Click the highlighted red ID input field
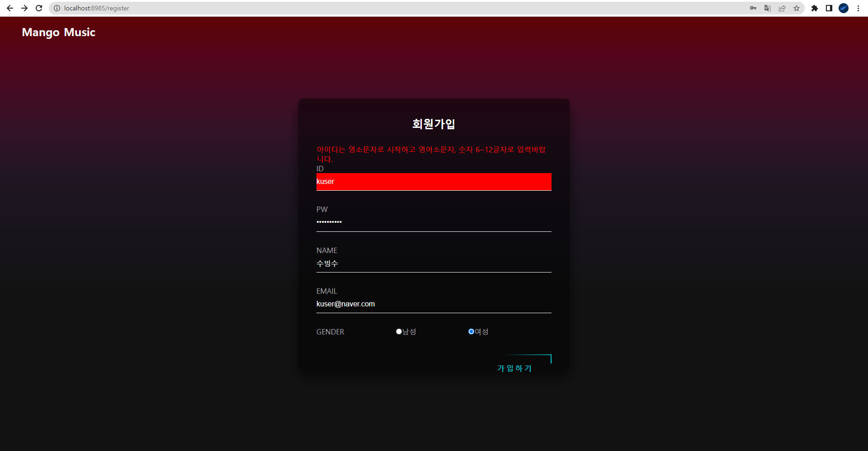Screen dimensions: 868x451 [434, 182]
